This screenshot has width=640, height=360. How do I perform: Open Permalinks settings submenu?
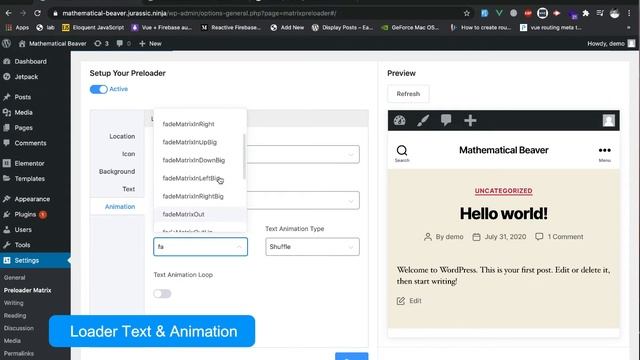pyautogui.click(x=19, y=353)
